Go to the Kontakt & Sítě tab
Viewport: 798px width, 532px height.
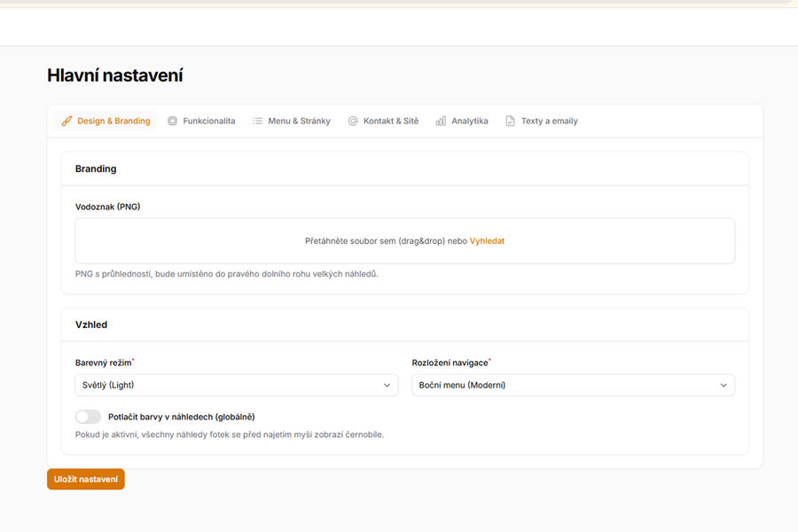391,121
